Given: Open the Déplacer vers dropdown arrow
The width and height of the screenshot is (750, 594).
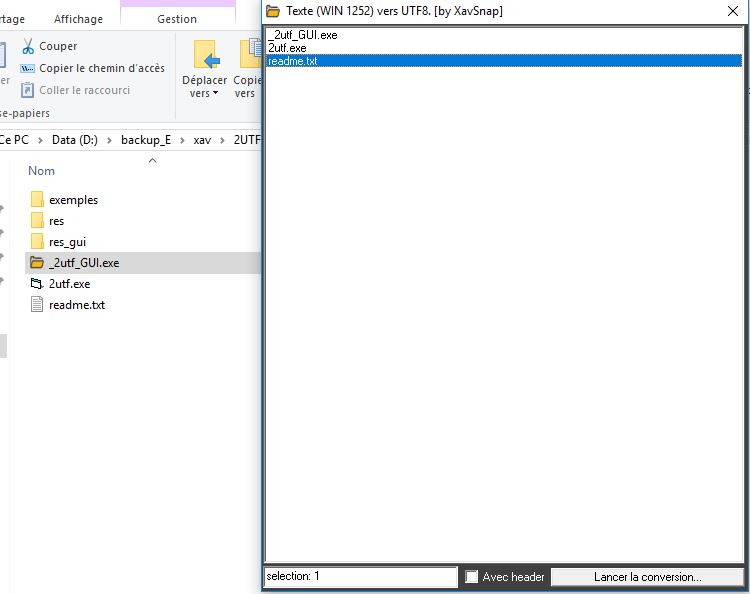Looking at the screenshot, I should (215, 94).
